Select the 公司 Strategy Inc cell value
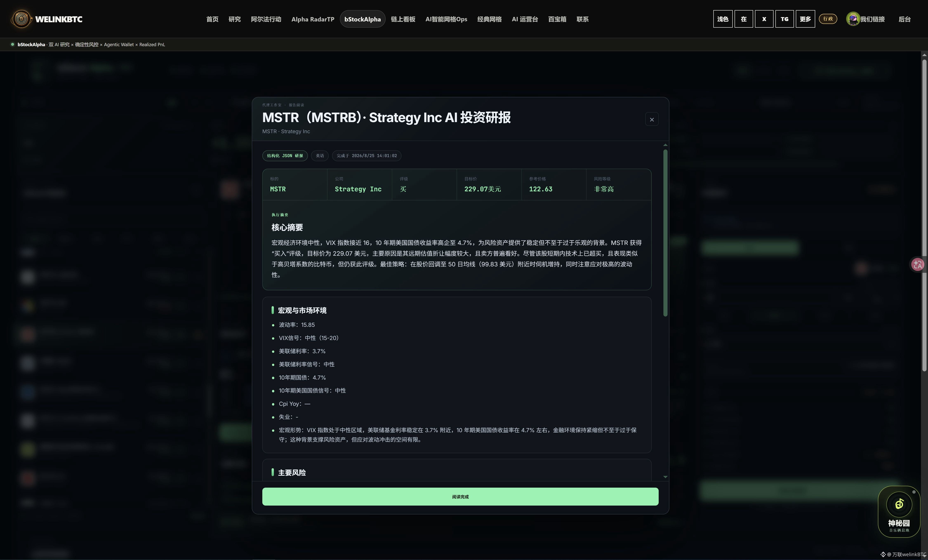 [x=358, y=189]
